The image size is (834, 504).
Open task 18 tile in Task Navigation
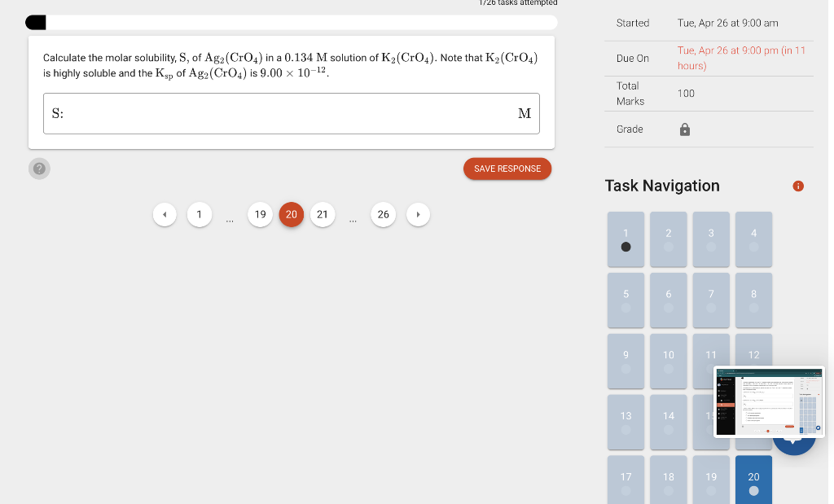click(x=669, y=480)
